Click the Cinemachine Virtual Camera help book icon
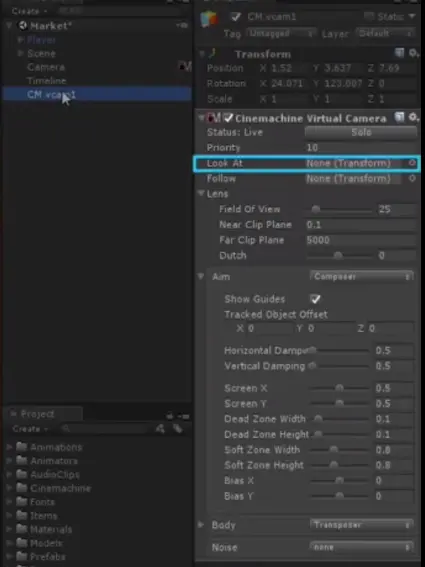This screenshot has height=567, width=425. (x=399, y=118)
